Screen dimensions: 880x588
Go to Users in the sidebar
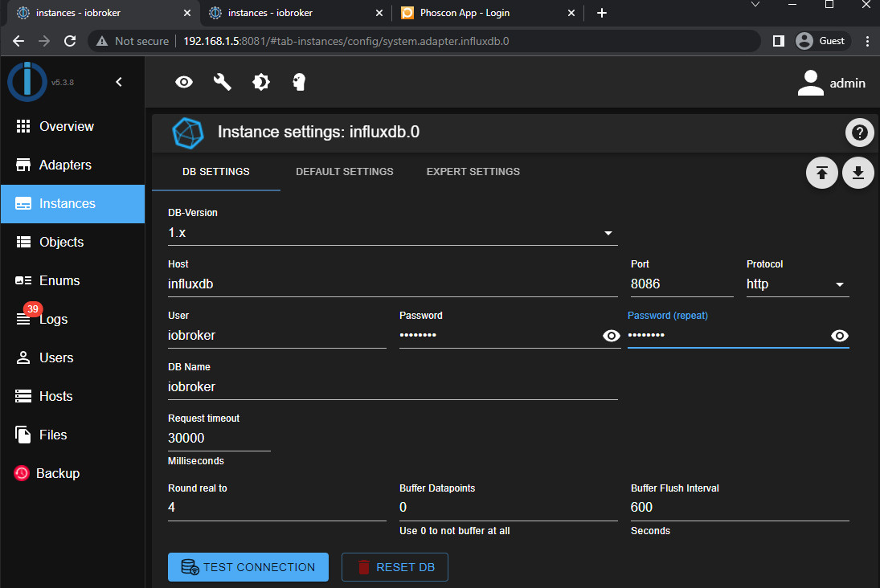point(73,358)
